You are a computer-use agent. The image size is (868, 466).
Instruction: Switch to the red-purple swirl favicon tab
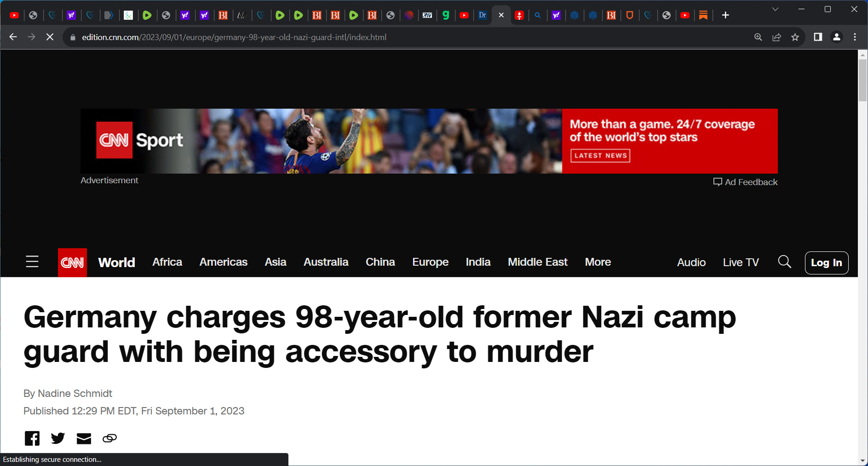click(409, 15)
